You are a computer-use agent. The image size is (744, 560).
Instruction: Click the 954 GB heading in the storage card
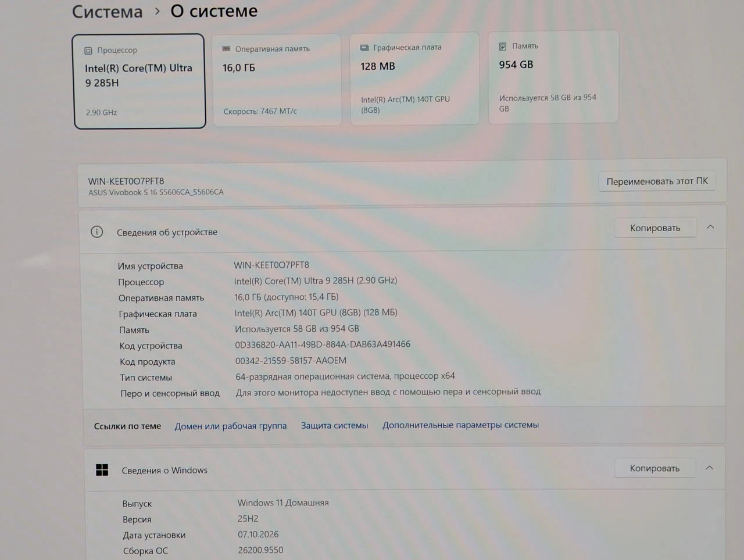tap(516, 64)
